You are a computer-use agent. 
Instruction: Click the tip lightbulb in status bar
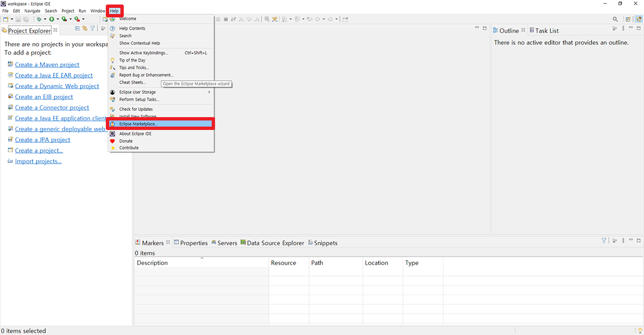coord(640,331)
